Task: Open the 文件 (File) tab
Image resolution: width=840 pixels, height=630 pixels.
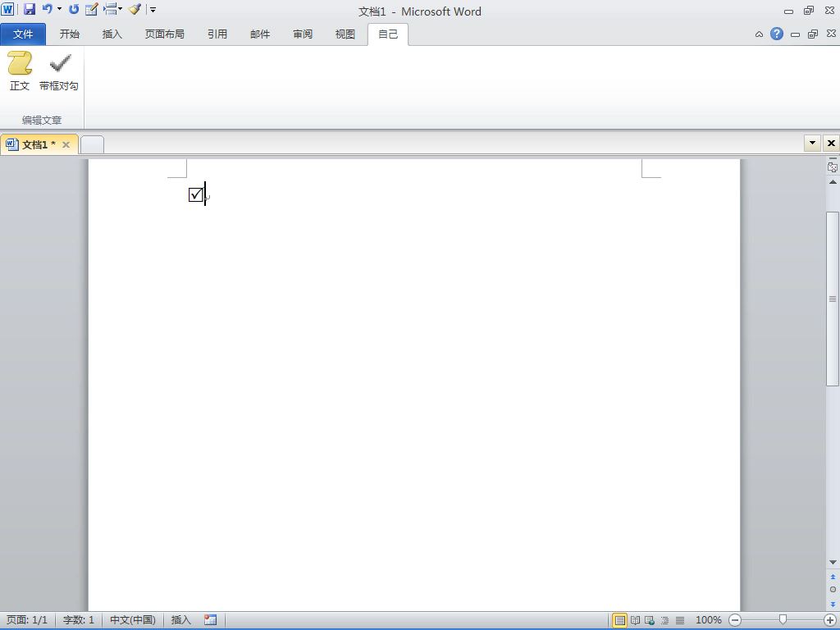Action: pos(23,34)
